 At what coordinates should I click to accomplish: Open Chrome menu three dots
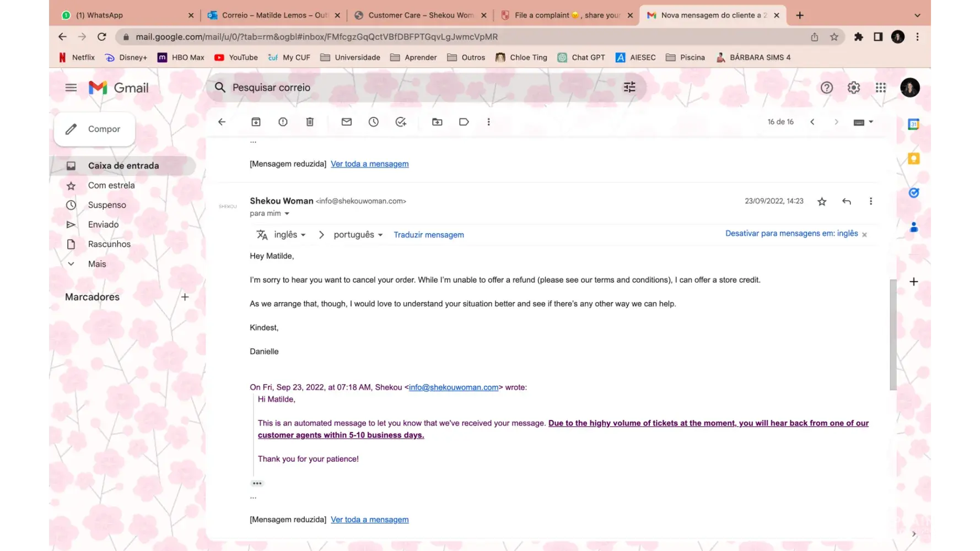[x=917, y=37]
